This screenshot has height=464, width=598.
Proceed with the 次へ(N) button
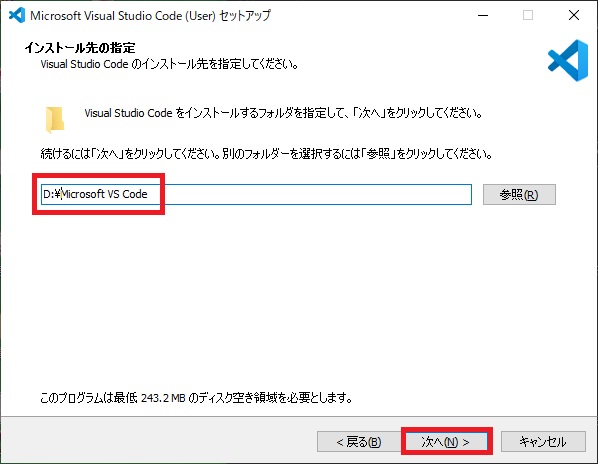pyautogui.click(x=446, y=442)
